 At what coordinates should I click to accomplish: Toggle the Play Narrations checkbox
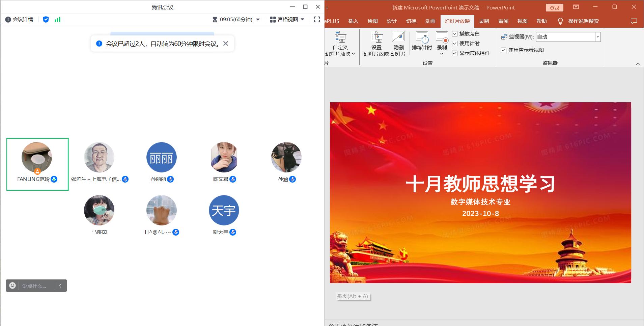click(455, 34)
